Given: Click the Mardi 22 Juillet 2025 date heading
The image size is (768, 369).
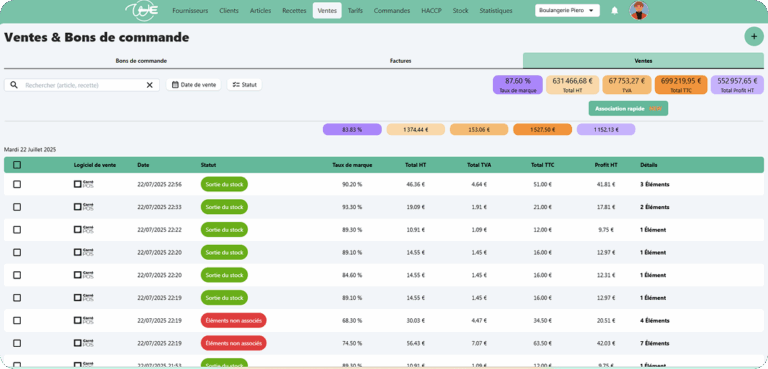Looking at the screenshot, I should click(30, 149).
